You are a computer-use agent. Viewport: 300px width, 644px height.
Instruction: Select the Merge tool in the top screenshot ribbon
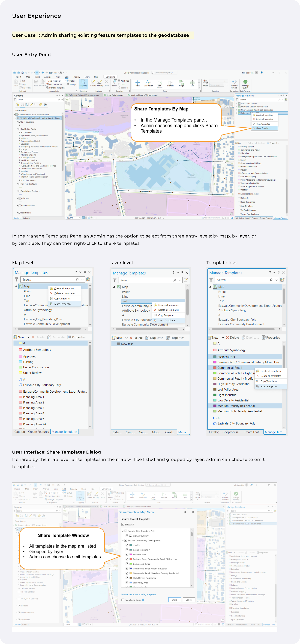pyautogui.click(x=181, y=83)
